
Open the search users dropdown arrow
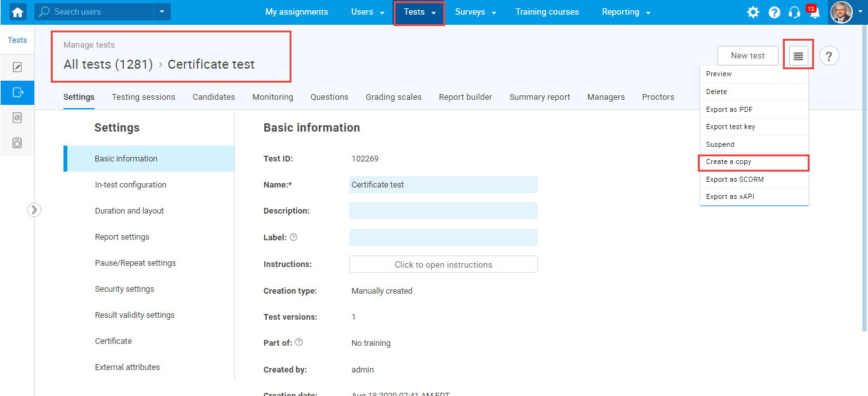coord(162,11)
